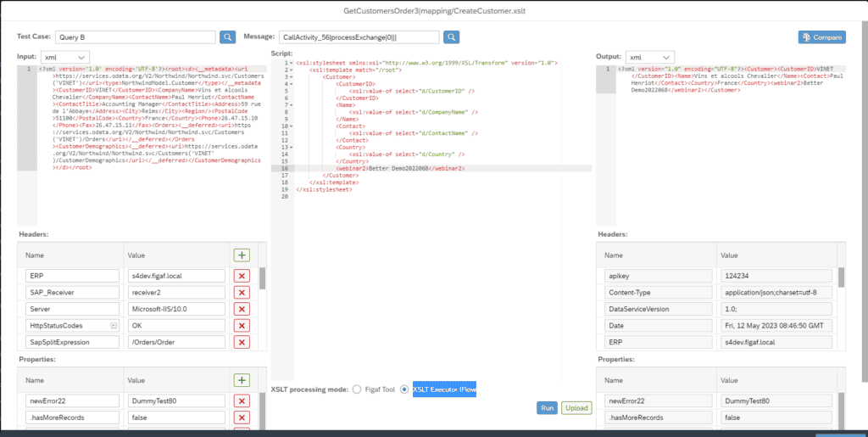The height and width of the screenshot is (437, 868).
Task: Add a new property with plus icon
Action: [x=242, y=380]
